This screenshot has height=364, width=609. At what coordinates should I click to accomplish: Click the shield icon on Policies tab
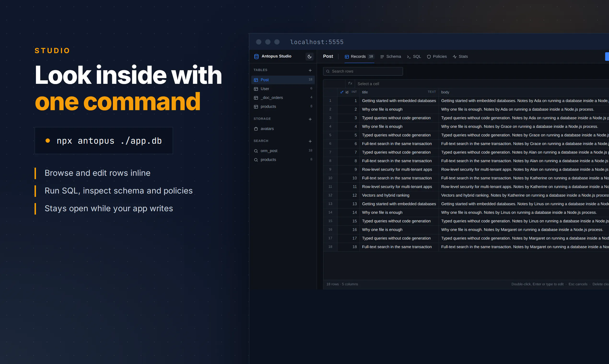(429, 57)
